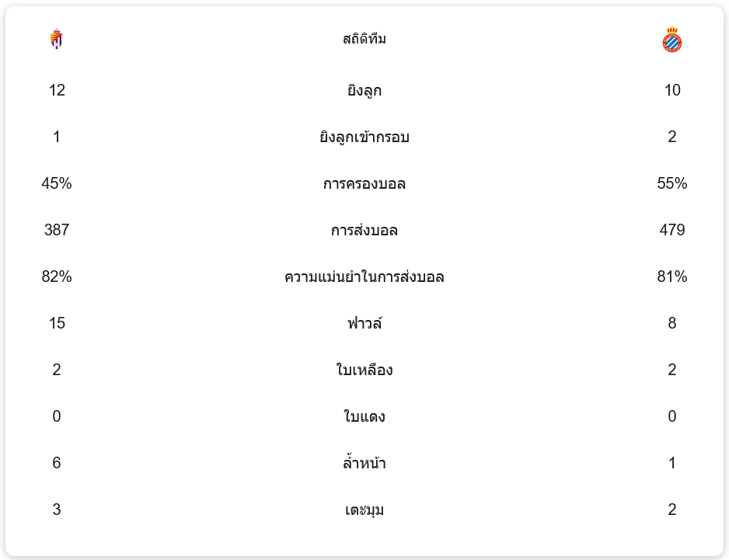
Task: Click the home team's 12 shots value
Action: coord(57,90)
